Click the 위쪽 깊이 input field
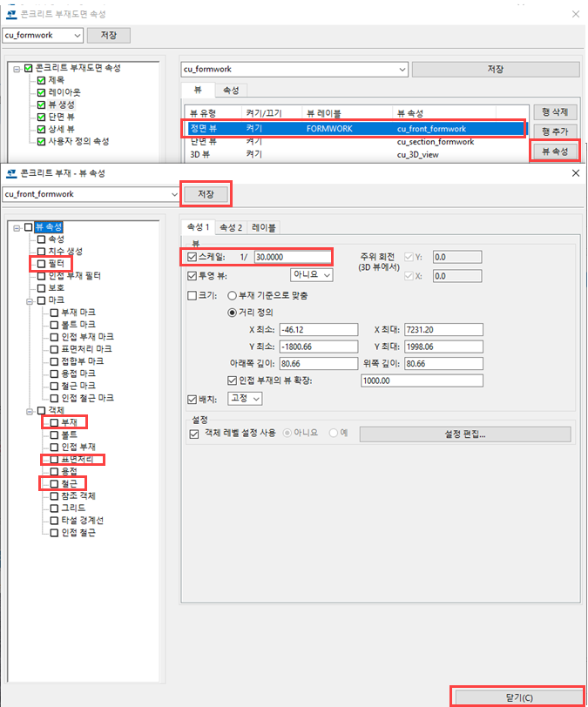This screenshot has width=588, height=707. click(443, 363)
